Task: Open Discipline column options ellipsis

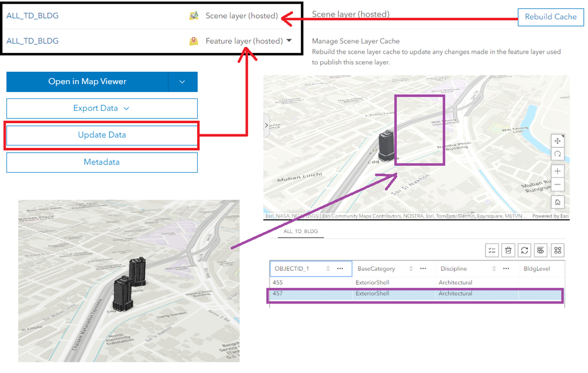Action: point(506,269)
